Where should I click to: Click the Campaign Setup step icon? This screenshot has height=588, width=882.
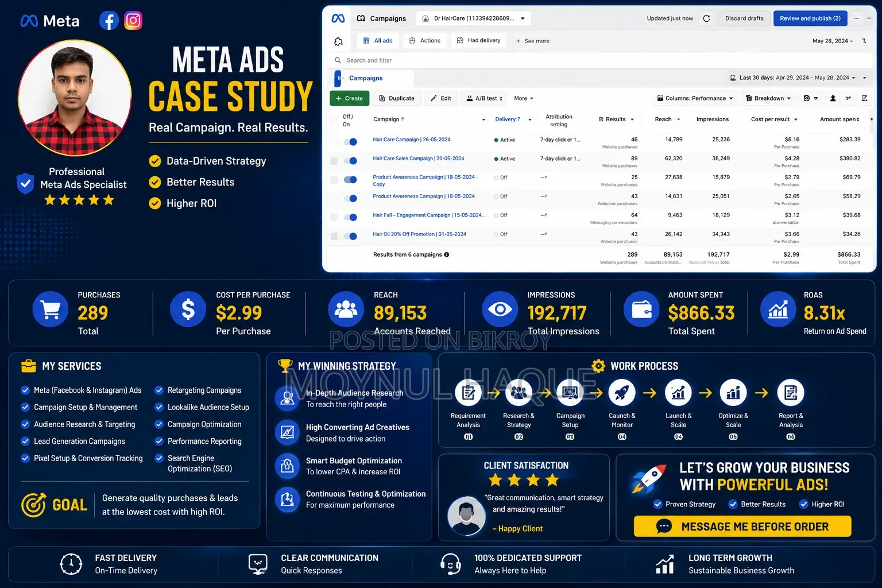[570, 393]
